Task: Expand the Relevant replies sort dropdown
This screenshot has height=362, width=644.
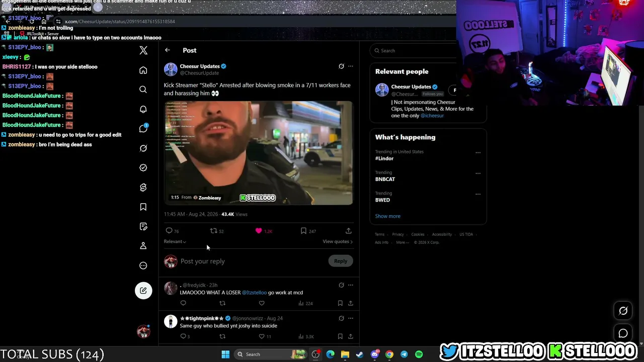Action: (175, 242)
